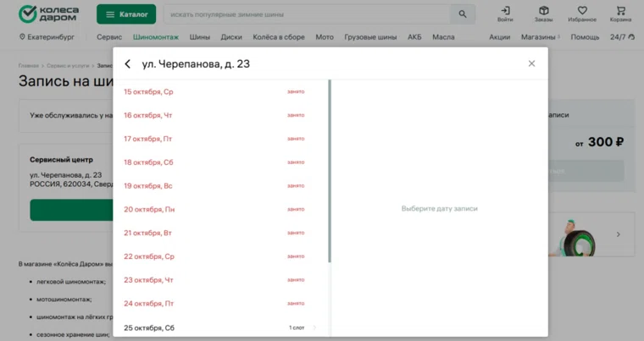Open the Заказы orders icon

pyautogui.click(x=543, y=14)
